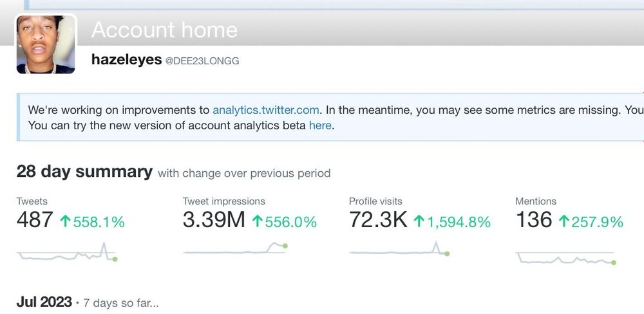Click the Tweets green up arrow icon
This screenshot has height=314, width=644.
tap(65, 221)
